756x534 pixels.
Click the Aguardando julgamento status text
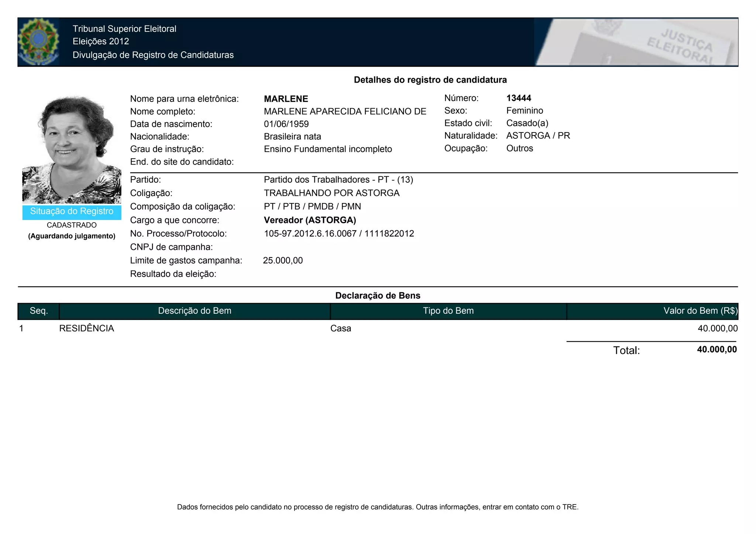click(72, 236)
